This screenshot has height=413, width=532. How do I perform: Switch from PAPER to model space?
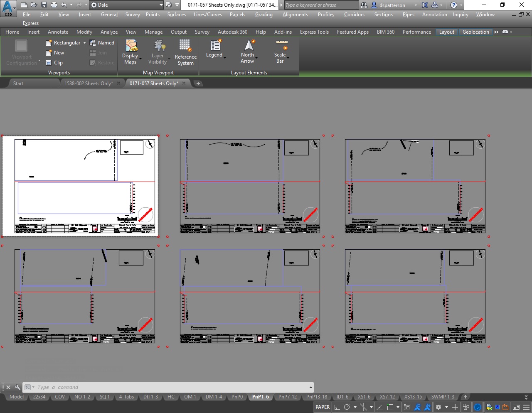[322, 407]
